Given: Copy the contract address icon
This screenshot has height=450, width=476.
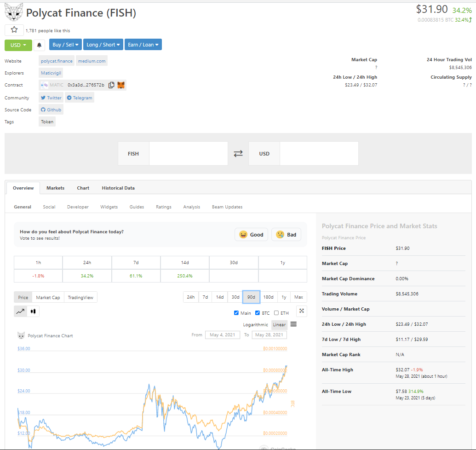Looking at the screenshot, I should (x=111, y=85).
